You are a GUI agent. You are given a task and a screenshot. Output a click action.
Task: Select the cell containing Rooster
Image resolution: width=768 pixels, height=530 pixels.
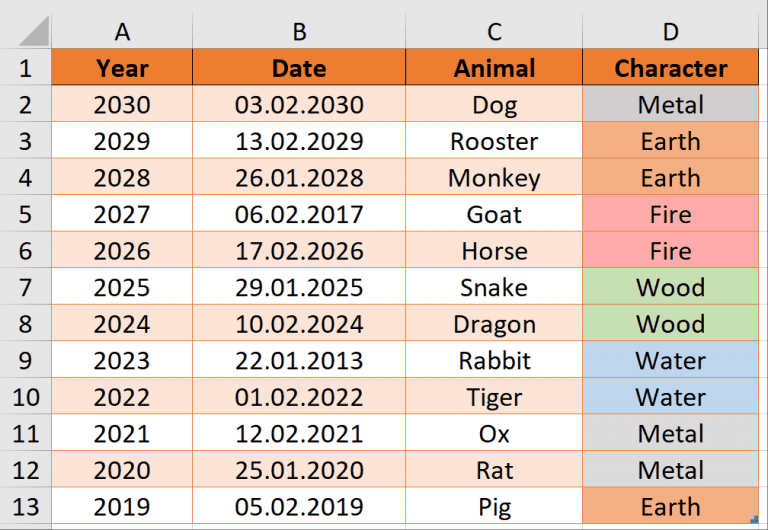tap(494, 141)
